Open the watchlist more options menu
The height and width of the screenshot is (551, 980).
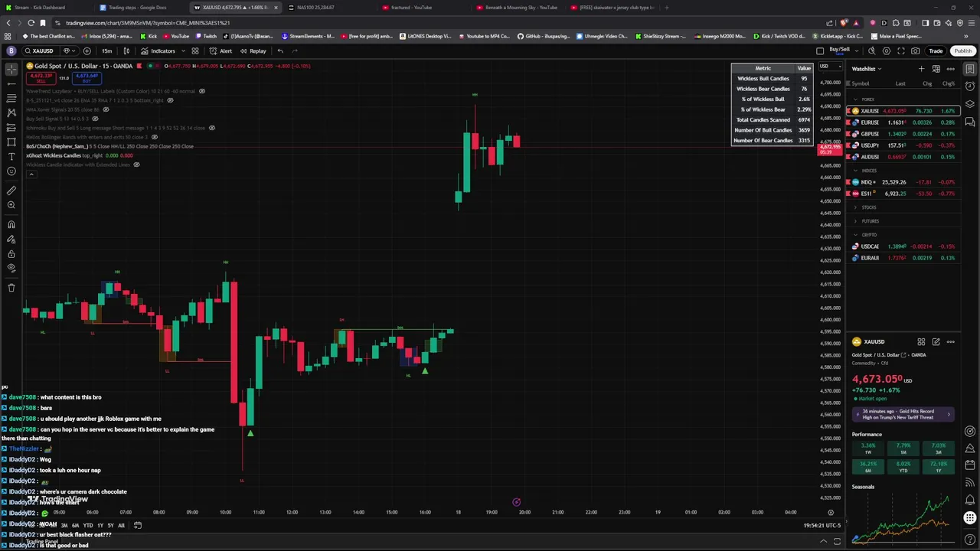(951, 69)
